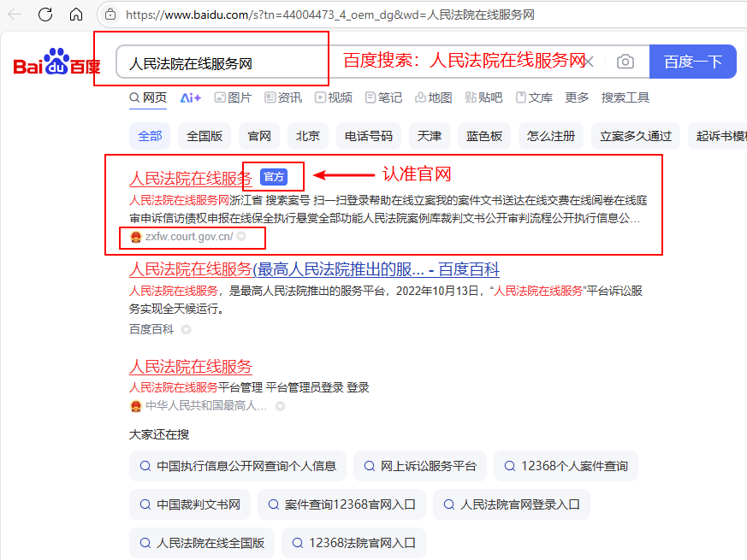The image size is (747, 560).
Task: Click the magnifier icon in 人民法院官网登录入口 chip
Action: point(448,504)
